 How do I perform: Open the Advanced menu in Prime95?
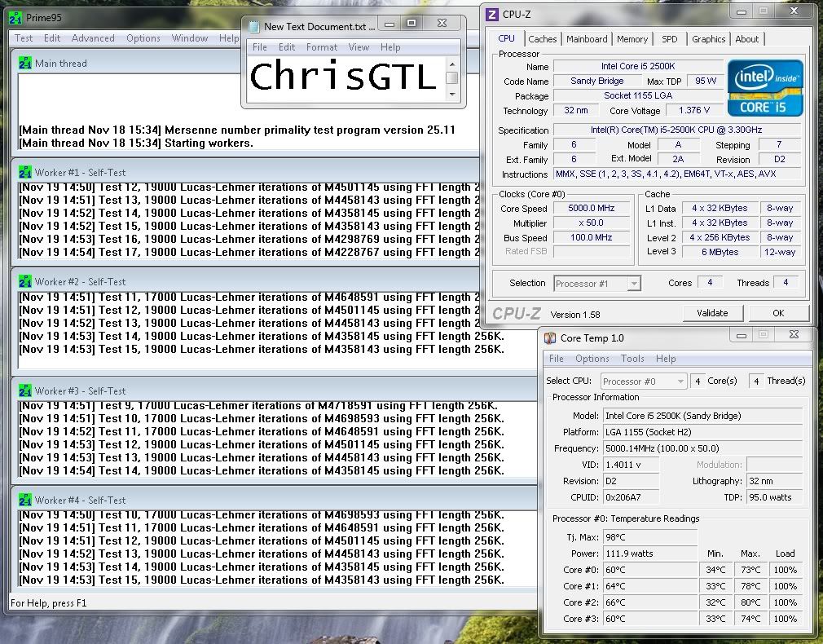[93, 38]
